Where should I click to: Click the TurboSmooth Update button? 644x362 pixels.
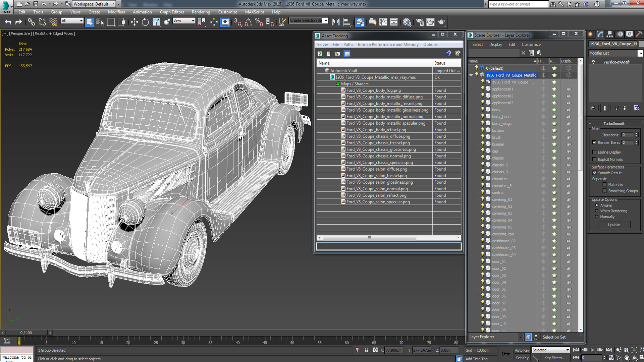click(x=613, y=225)
